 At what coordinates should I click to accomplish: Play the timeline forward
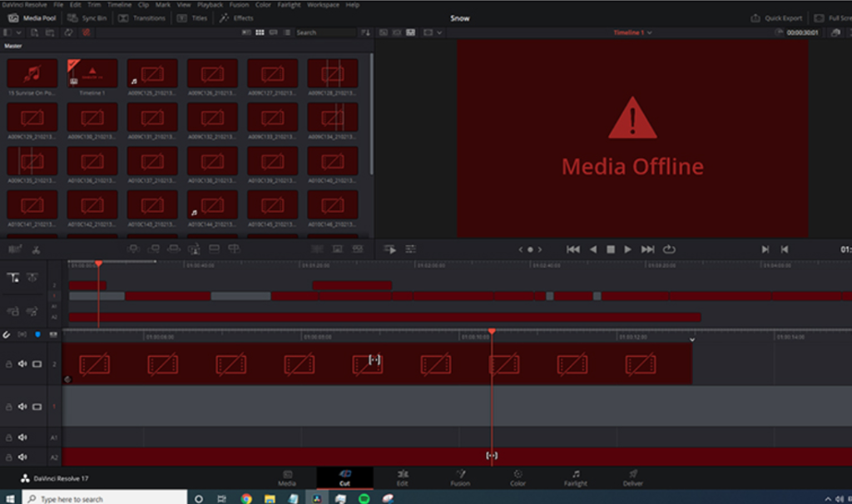pyautogui.click(x=627, y=250)
